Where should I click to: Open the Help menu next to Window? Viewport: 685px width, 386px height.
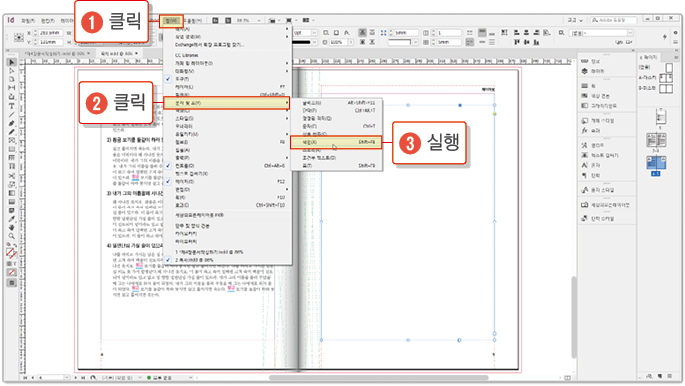192,21
